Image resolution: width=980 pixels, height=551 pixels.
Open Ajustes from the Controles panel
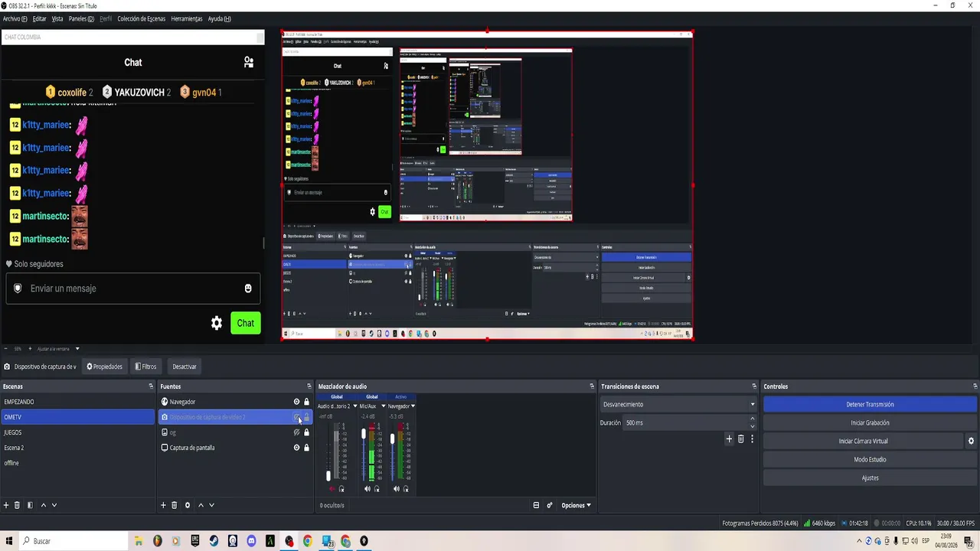tap(870, 478)
